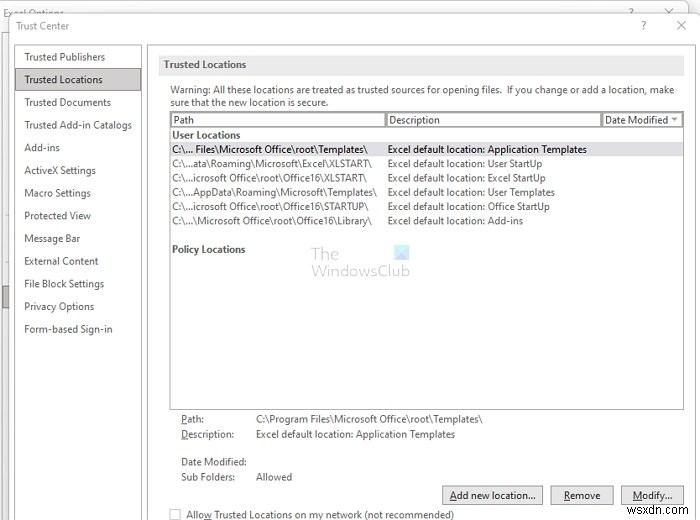Click the Modify button
This screenshot has height=520, width=700.
(652, 495)
